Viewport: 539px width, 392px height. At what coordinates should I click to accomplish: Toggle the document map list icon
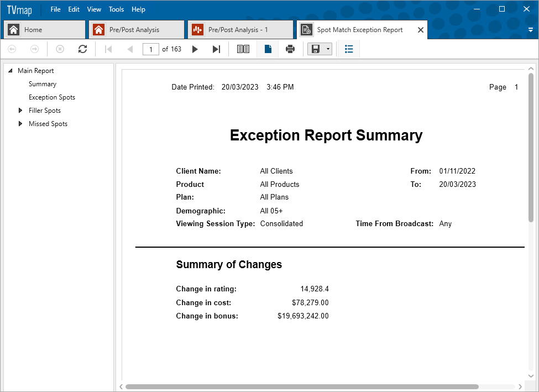tap(349, 49)
